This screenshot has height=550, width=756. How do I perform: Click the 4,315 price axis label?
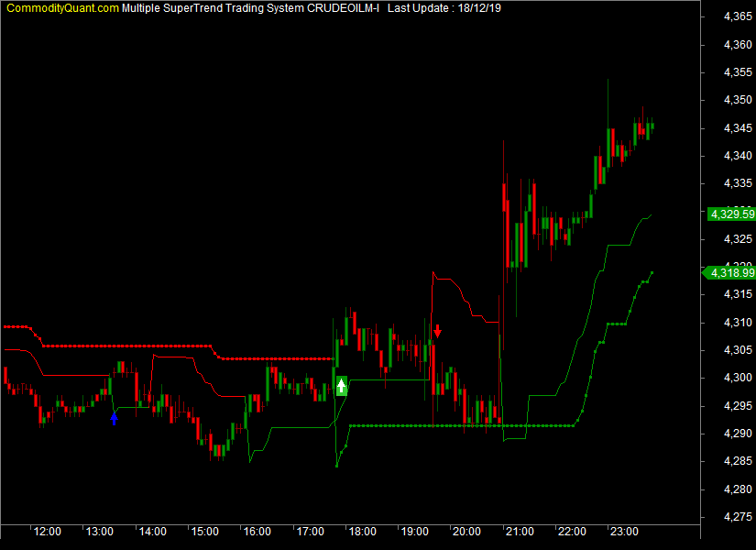point(738,294)
